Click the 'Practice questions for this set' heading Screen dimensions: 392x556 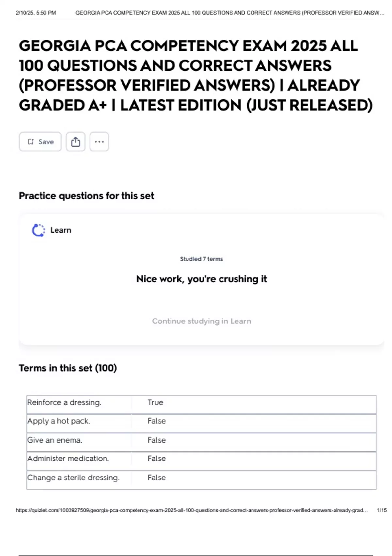click(86, 196)
